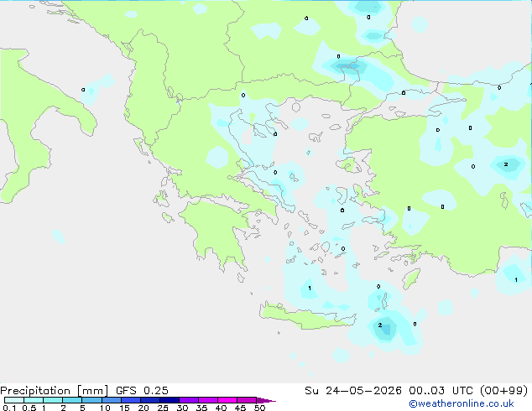Click the purple arrow tip above 50 in the legend

[x=266, y=400]
